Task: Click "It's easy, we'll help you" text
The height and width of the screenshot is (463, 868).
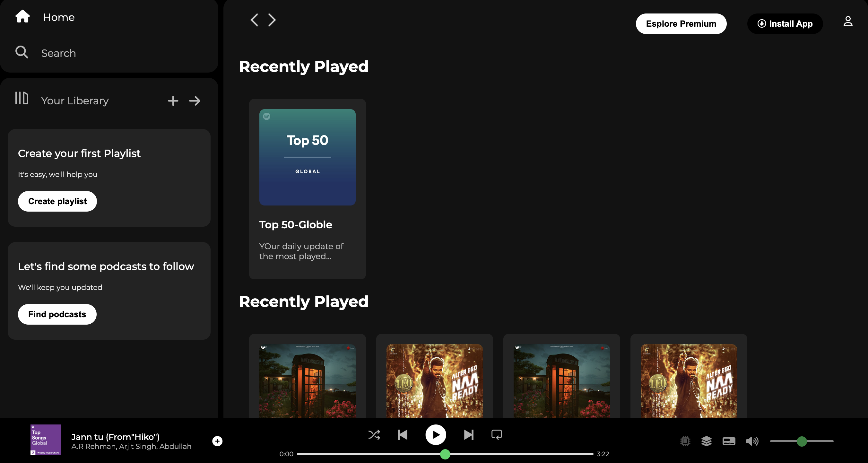Action: pyautogui.click(x=57, y=175)
